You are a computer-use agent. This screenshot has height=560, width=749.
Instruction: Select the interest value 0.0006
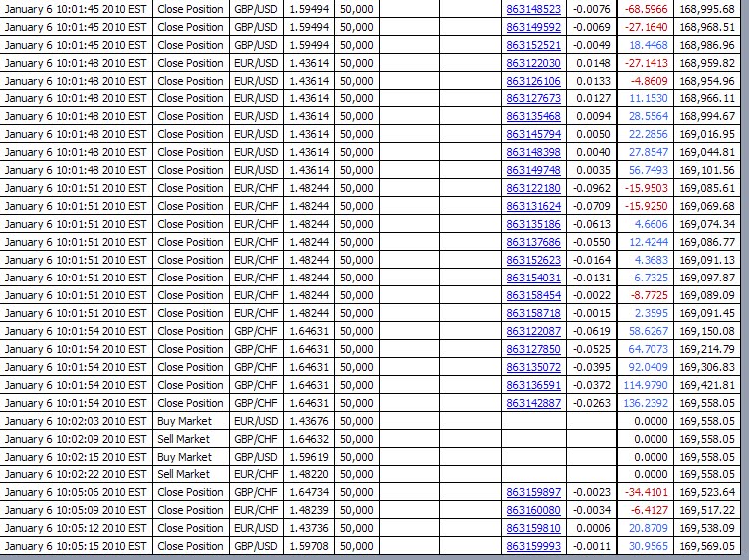point(593,528)
